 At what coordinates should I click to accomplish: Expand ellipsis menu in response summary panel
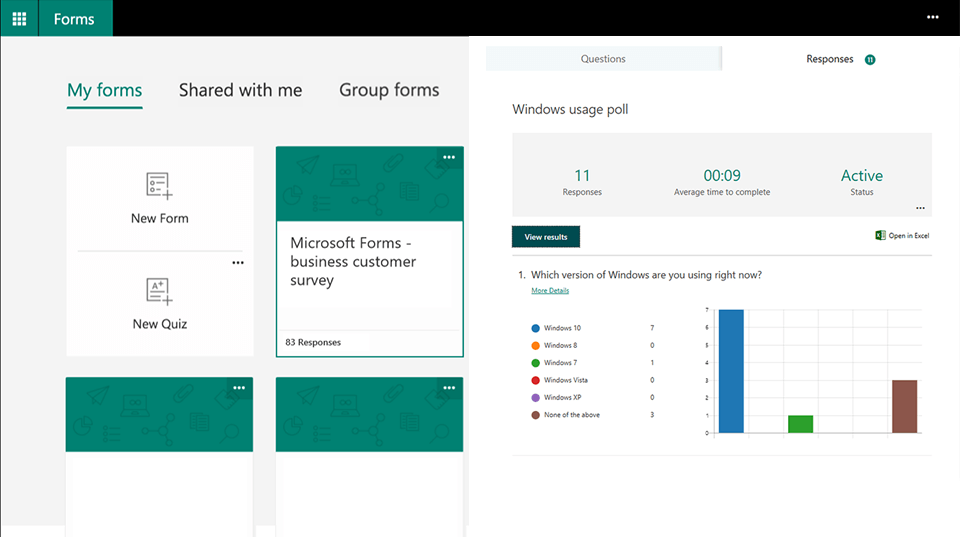[920, 208]
